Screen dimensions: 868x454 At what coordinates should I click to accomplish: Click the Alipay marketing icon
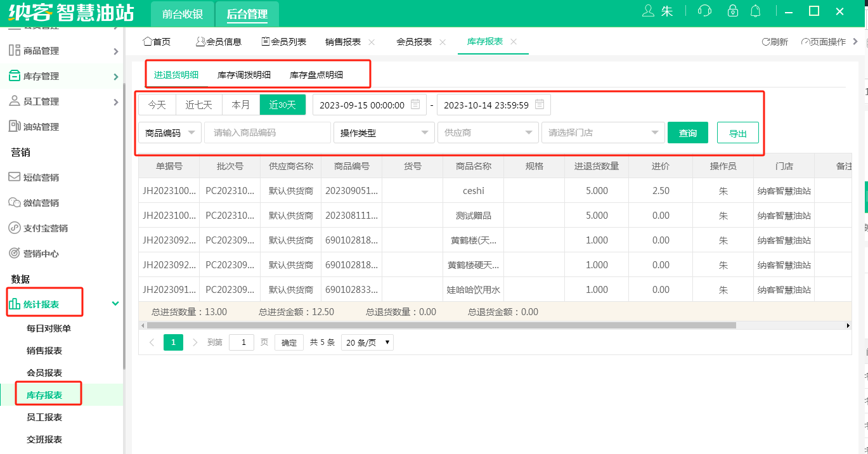(15, 228)
